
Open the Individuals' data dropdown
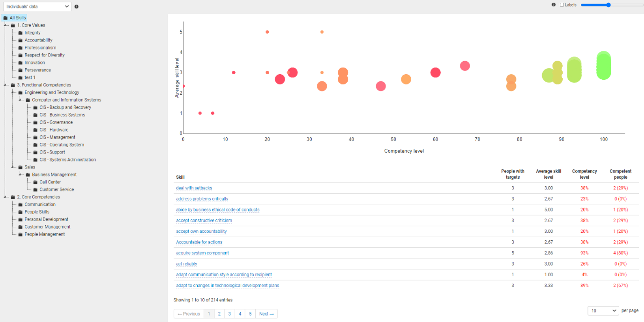coord(37,7)
